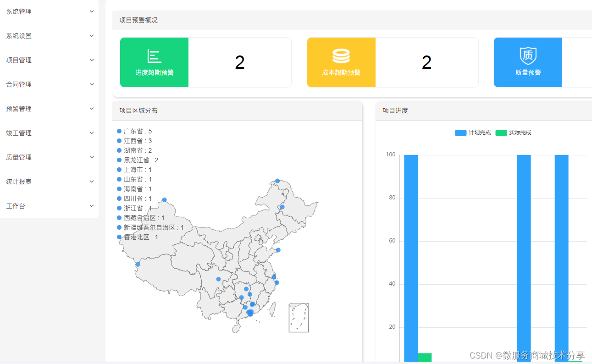The width and height of the screenshot is (592, 364).
Task: Click the 项目区域分布 panel header
Action: click(x=237, y=110)
